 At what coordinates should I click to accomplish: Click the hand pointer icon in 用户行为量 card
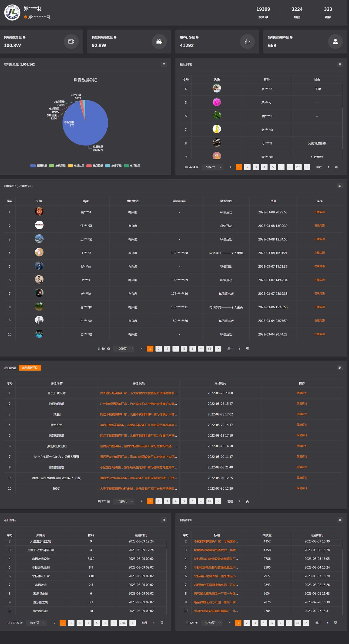click(x=247, y=41)
